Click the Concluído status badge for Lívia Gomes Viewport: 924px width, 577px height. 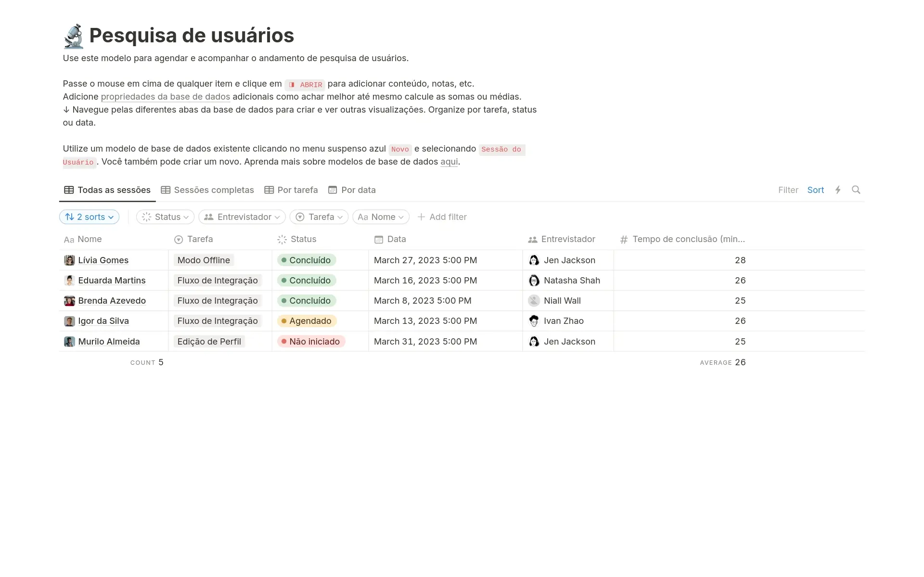tap(306, 260)
